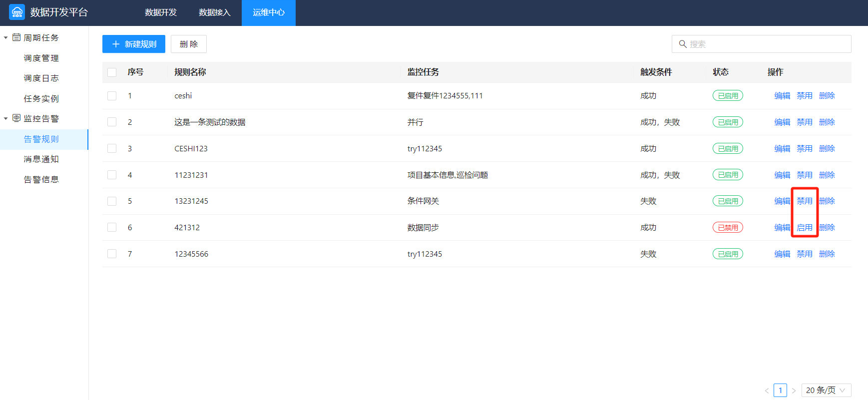Select all rows via header checkbox
868x400 pixels.
click(112, 72)
